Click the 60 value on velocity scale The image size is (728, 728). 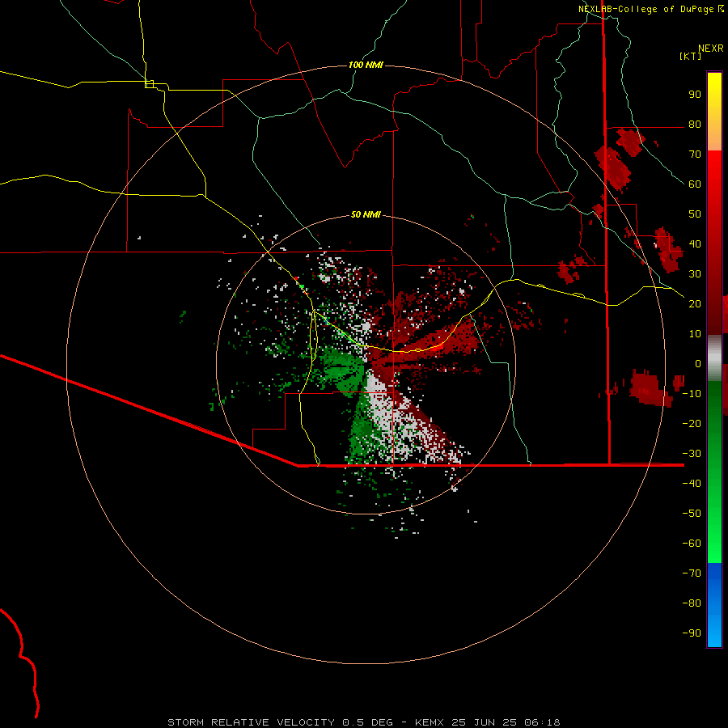(695, 184)
